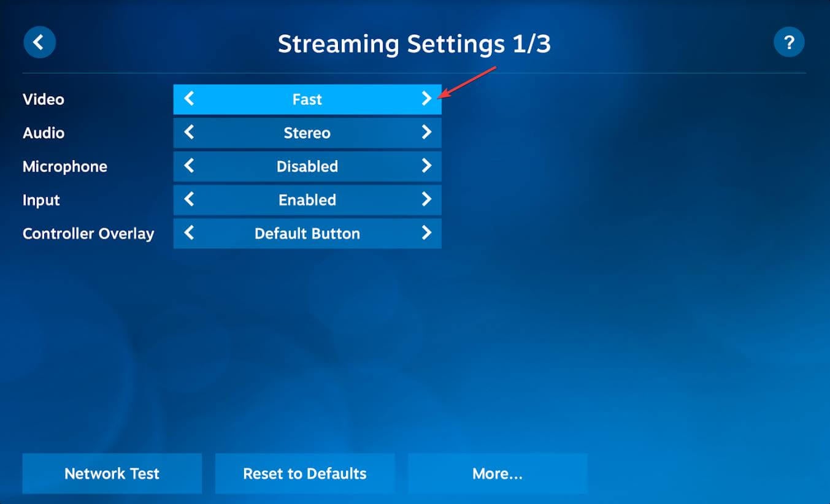Select the Stereo audio value
The width and height of the screenshot is (830, 504).
coord(307,133)
